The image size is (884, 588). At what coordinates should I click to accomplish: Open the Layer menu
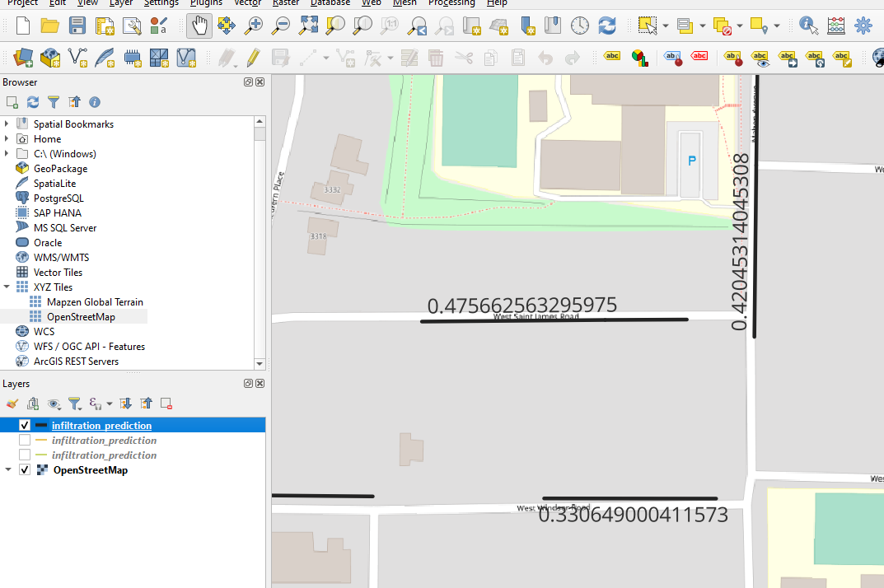coord(120,2)
